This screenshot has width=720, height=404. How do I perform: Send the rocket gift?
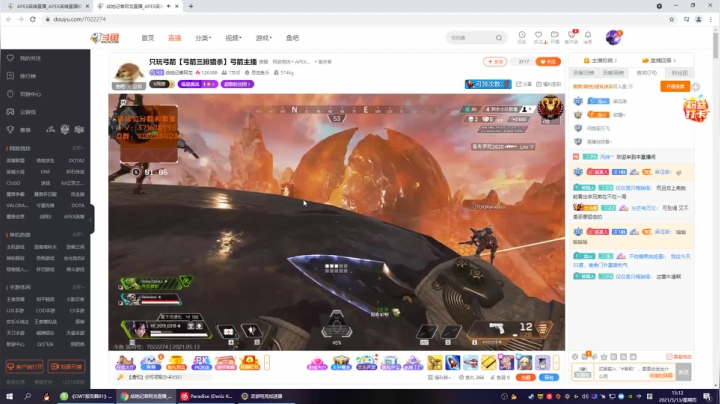[x=452, y=363]
